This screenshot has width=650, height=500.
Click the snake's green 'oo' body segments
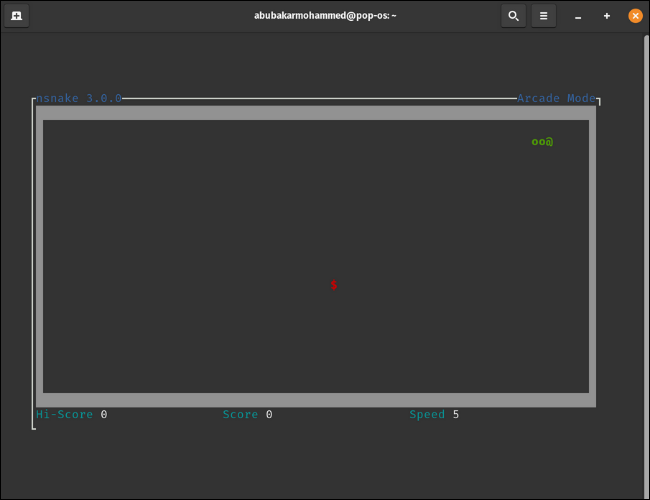click(538, 142)
